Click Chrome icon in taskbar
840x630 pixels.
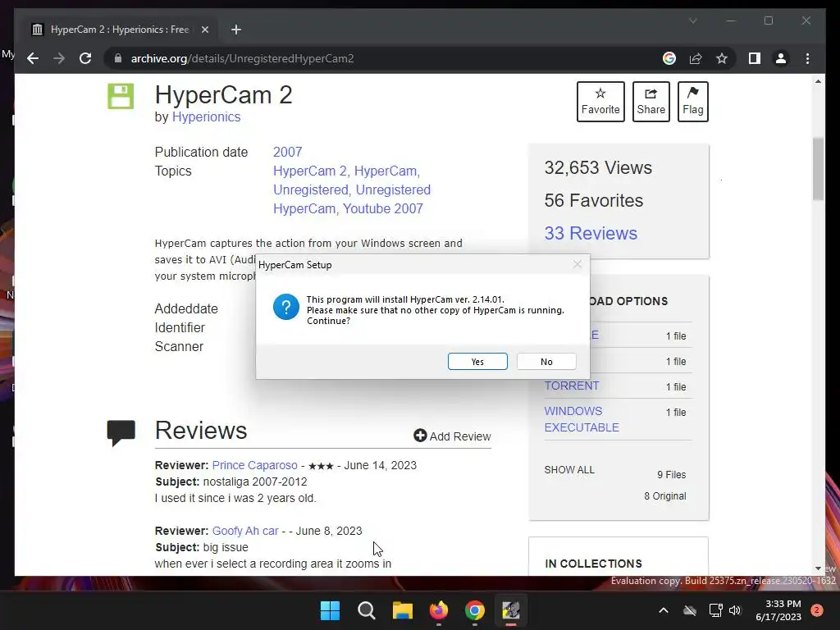[x=475, y=610]
